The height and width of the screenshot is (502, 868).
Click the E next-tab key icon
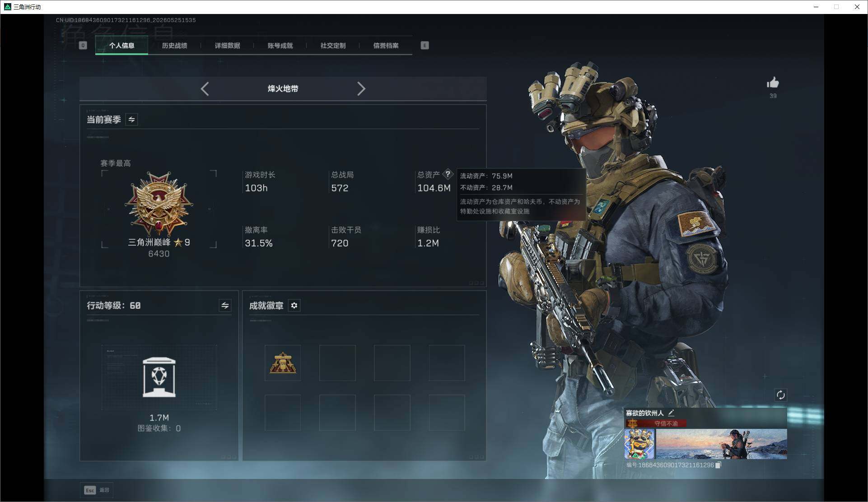[x=425, y=45]
